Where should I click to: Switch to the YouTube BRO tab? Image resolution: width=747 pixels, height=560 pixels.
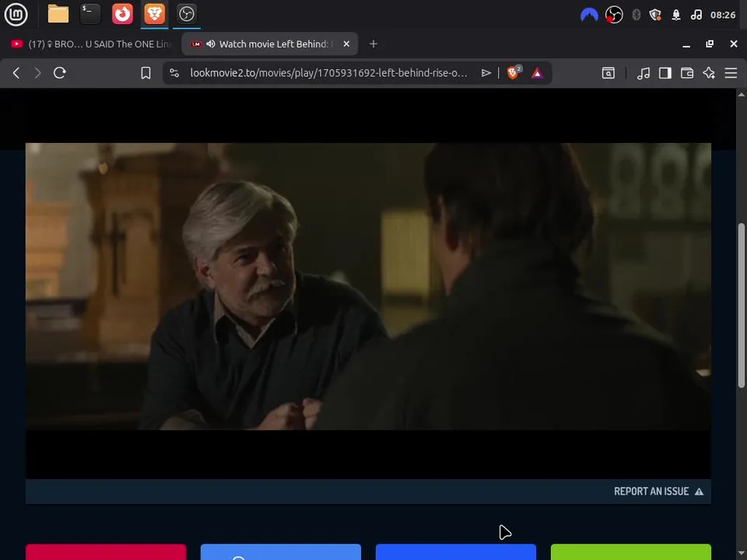point(90,44)
